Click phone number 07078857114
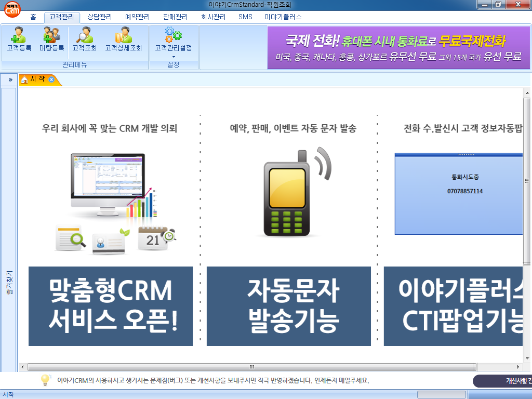 coord(465,191)
